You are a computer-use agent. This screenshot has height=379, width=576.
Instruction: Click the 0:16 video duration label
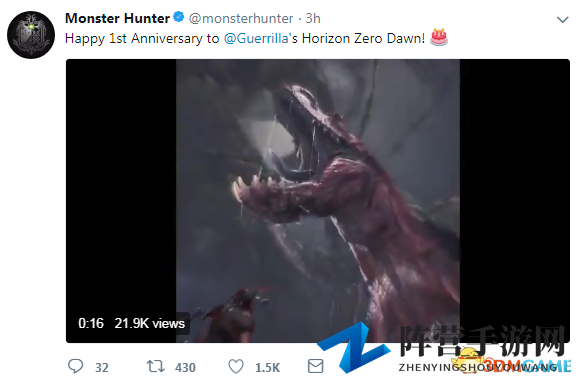click(91, 323)
